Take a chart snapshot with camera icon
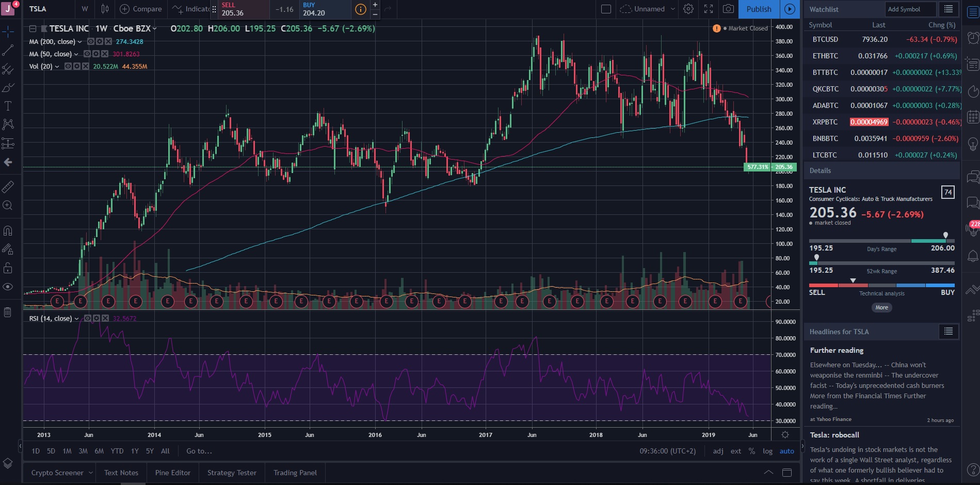This screenshot has height=485, width=980. point(728,9)
